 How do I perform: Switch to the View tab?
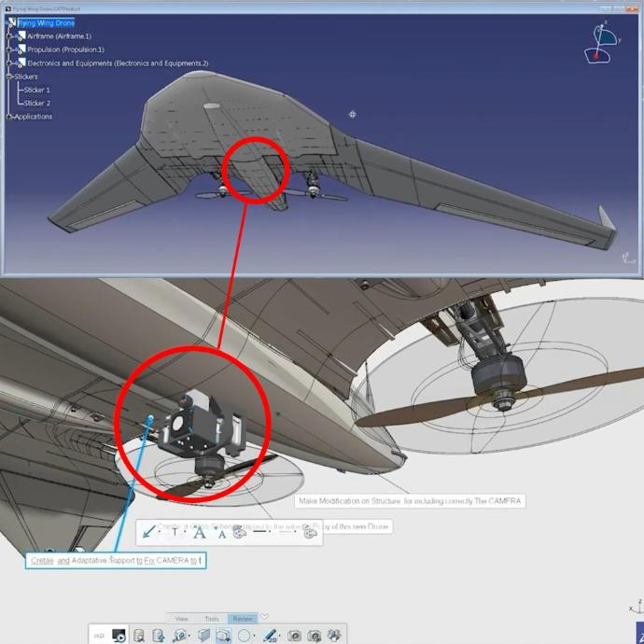(182, 618)
